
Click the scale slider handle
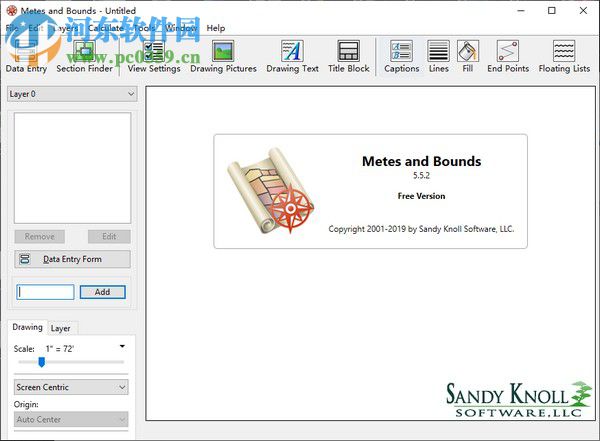[41, 362]
